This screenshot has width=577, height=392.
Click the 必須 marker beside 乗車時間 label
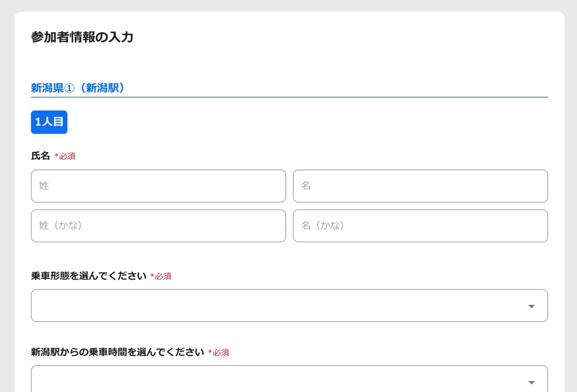(x=219, y=353)
